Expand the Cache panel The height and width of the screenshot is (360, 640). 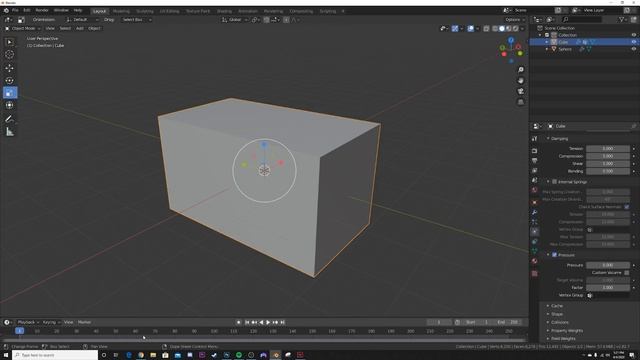click(x=557, y=306)
